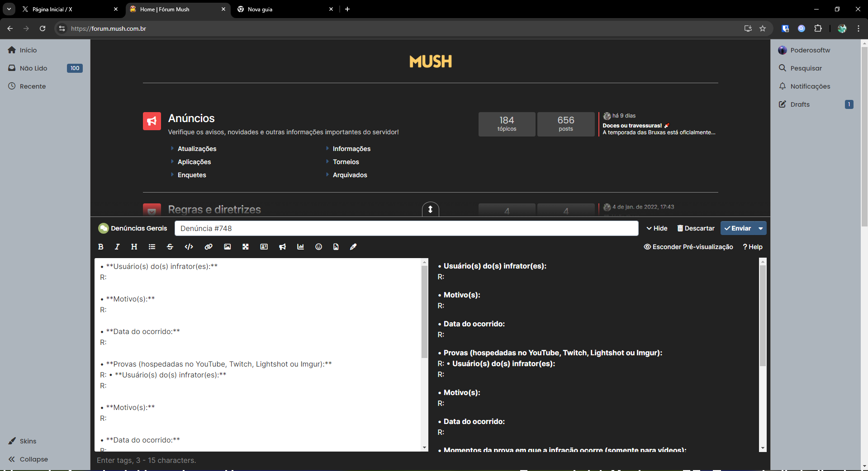Open the Enquetes subcategory
868x471 pixels.
tap(192, 175)
